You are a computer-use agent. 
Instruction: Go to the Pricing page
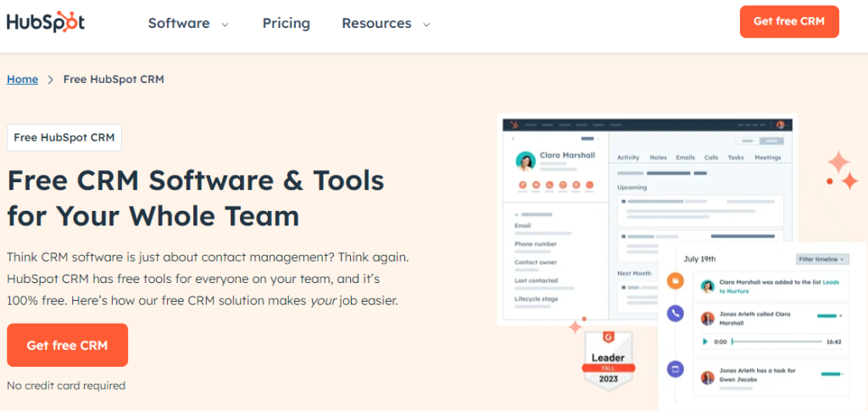[287, 23]
